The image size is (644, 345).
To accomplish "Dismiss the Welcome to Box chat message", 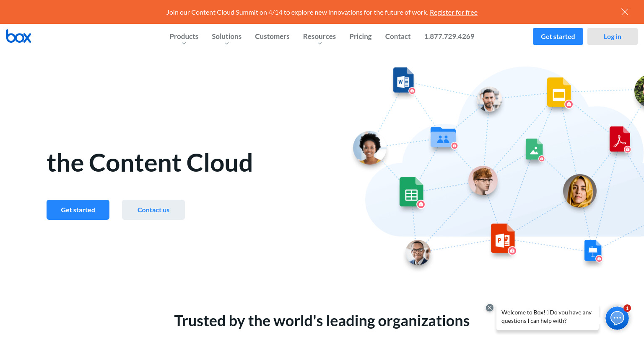I will coord(490,308).
